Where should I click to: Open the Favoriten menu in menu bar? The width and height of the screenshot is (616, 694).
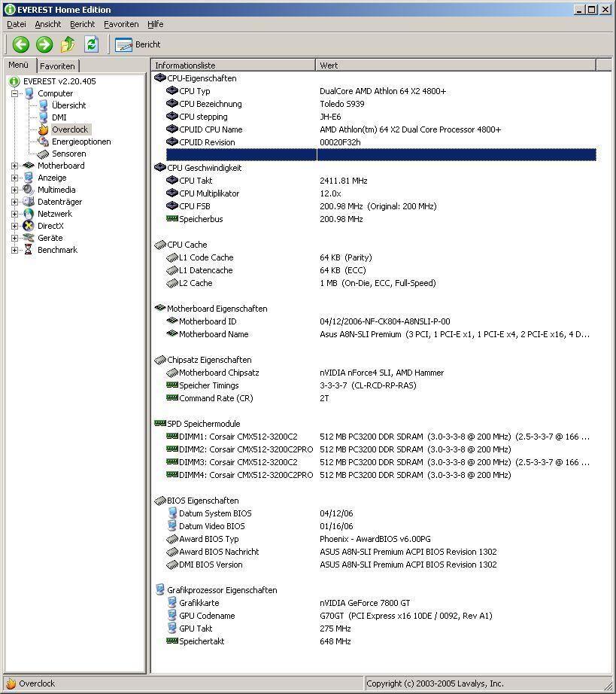(121, 24)
